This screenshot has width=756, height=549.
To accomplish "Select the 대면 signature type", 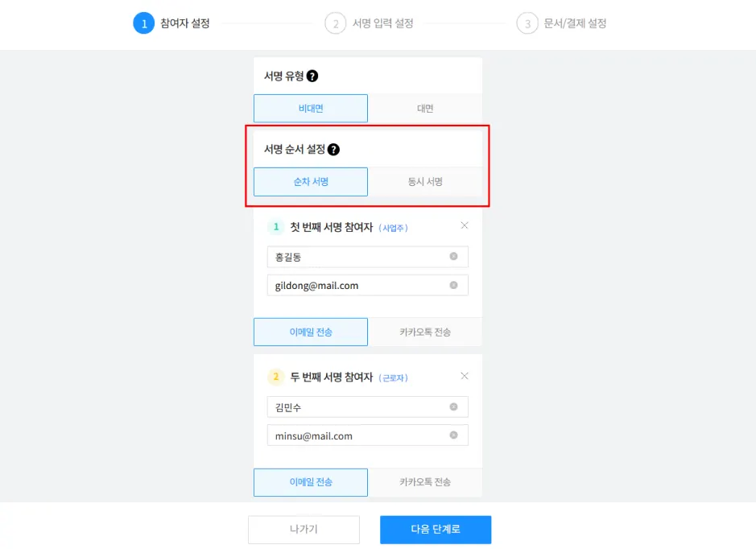I will click(425, 109).
